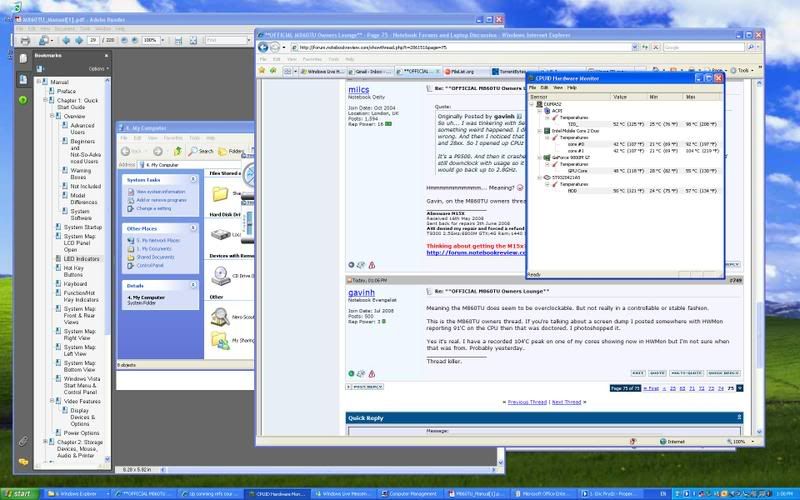The width and height of the screenshot is (800, 500).
Task: Switch to Computer Management in taskbar
Action: pos(412,494)
